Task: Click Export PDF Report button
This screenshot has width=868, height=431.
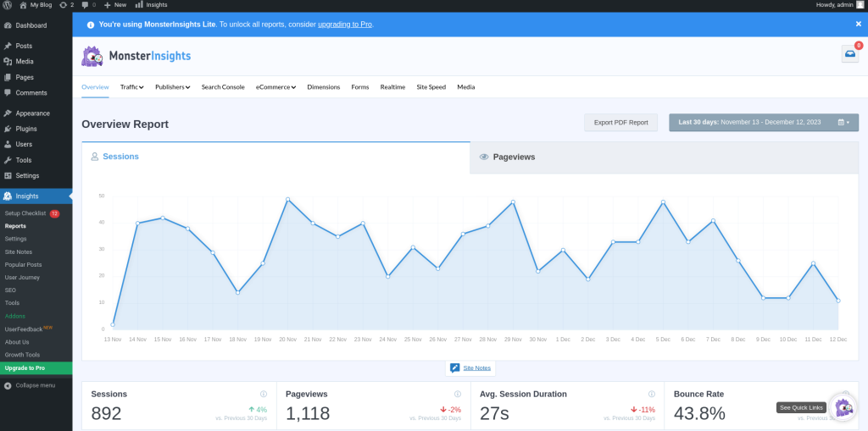Action: [620, 123]
